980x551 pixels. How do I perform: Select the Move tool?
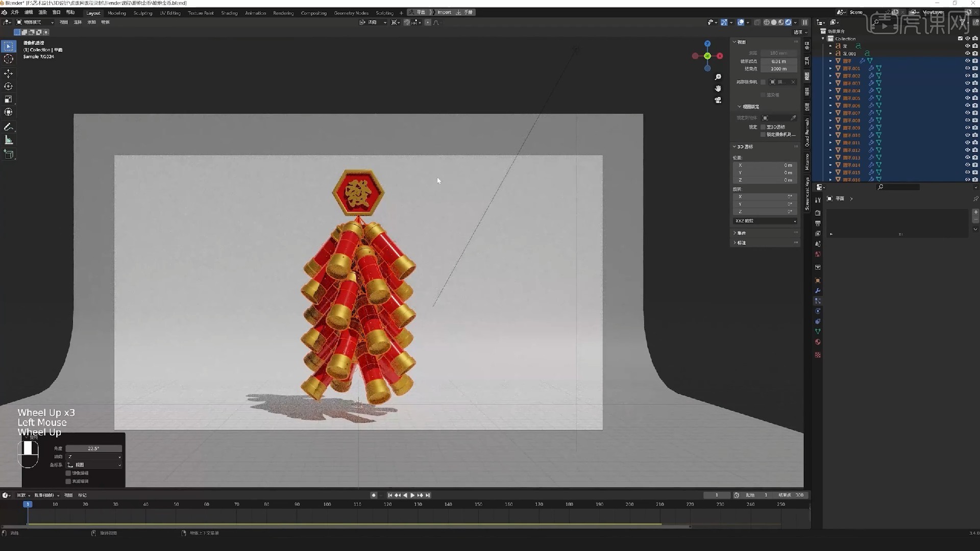point(8,74)
